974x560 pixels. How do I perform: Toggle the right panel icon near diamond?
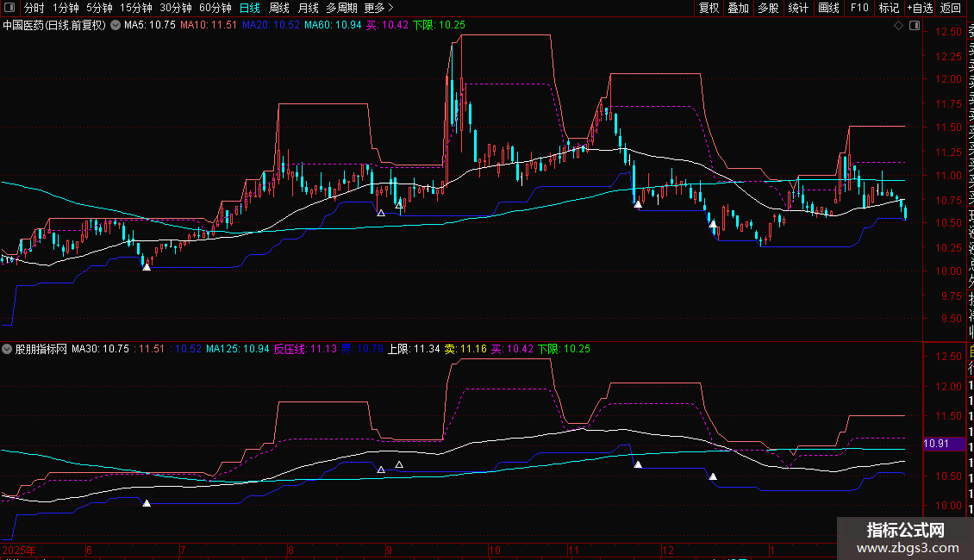(912, 26)
